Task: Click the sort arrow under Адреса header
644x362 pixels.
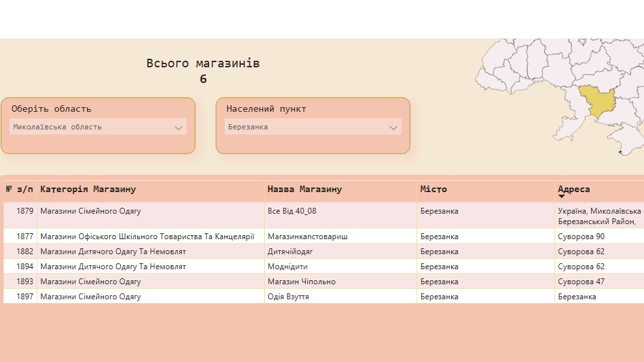Action: pos(561,197)
